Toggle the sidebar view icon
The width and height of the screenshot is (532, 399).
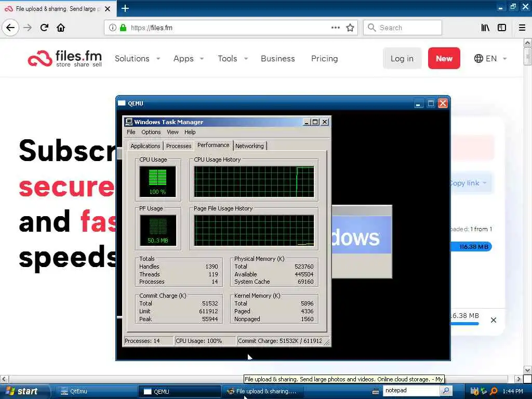click(502, 28)
